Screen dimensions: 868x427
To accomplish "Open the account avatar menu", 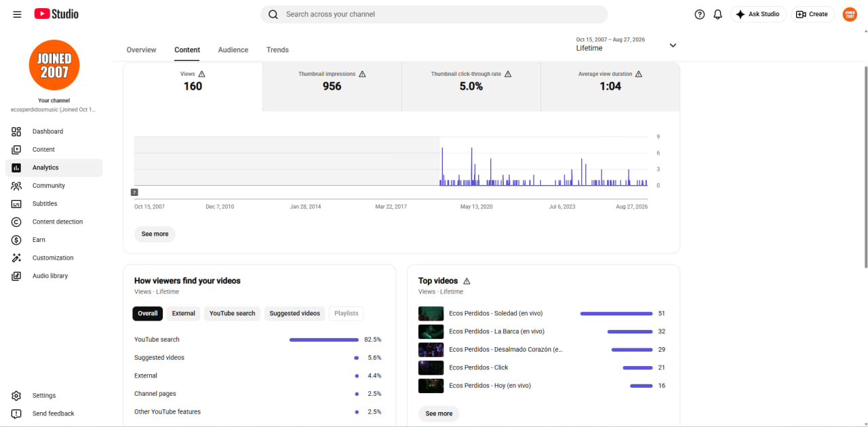I will coord(850,14).
